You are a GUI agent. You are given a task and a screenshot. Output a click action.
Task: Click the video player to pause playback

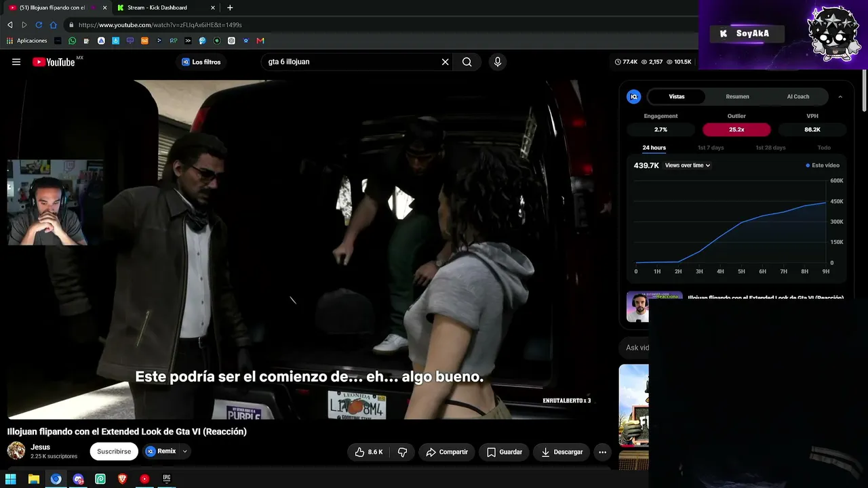[x=309, y=249]
